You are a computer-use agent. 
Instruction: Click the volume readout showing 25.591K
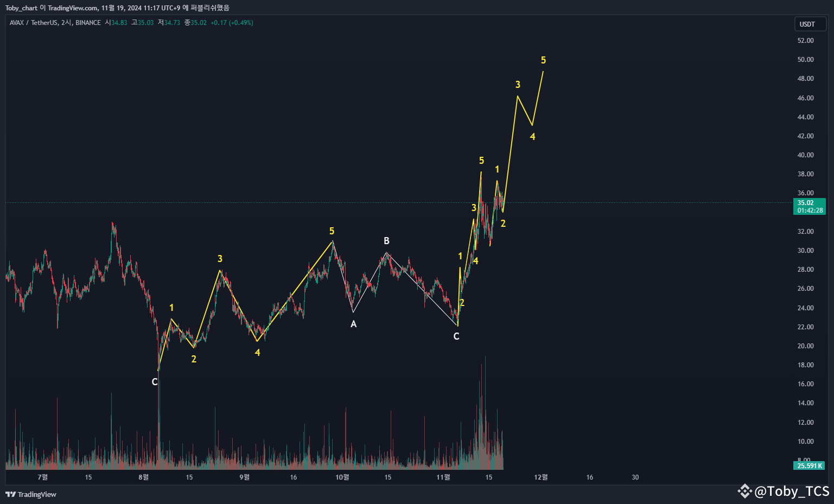[808, 465]
